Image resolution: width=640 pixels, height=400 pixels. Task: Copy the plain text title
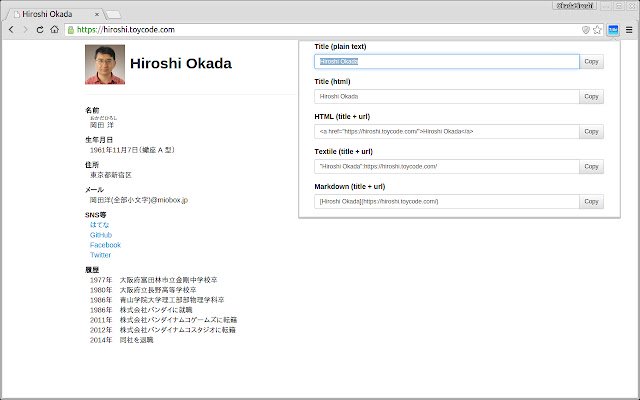point(591,62)
